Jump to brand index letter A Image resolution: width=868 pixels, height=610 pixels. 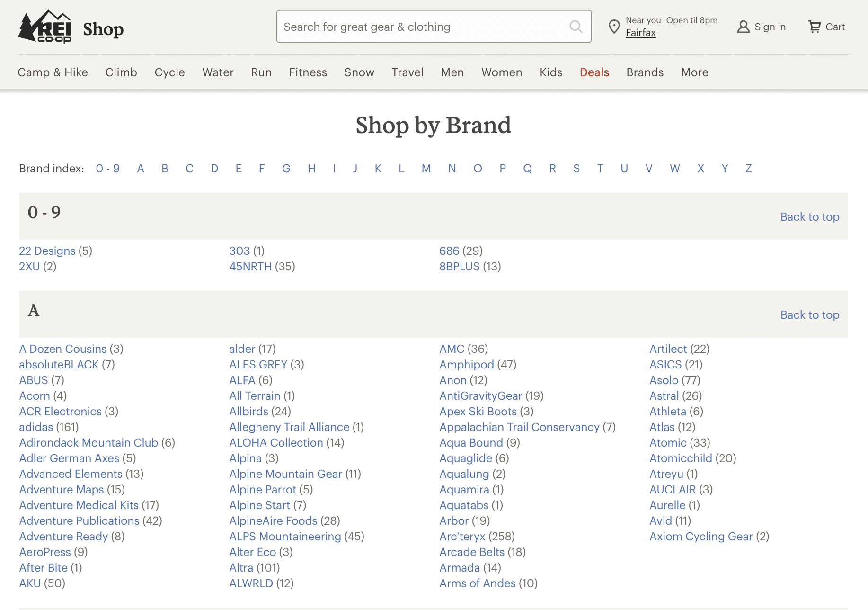tap(141, 168)
